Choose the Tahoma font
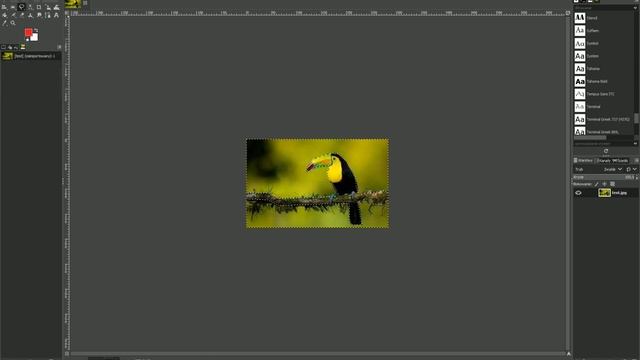The image size is (640, 360). (x=604, y=69)
